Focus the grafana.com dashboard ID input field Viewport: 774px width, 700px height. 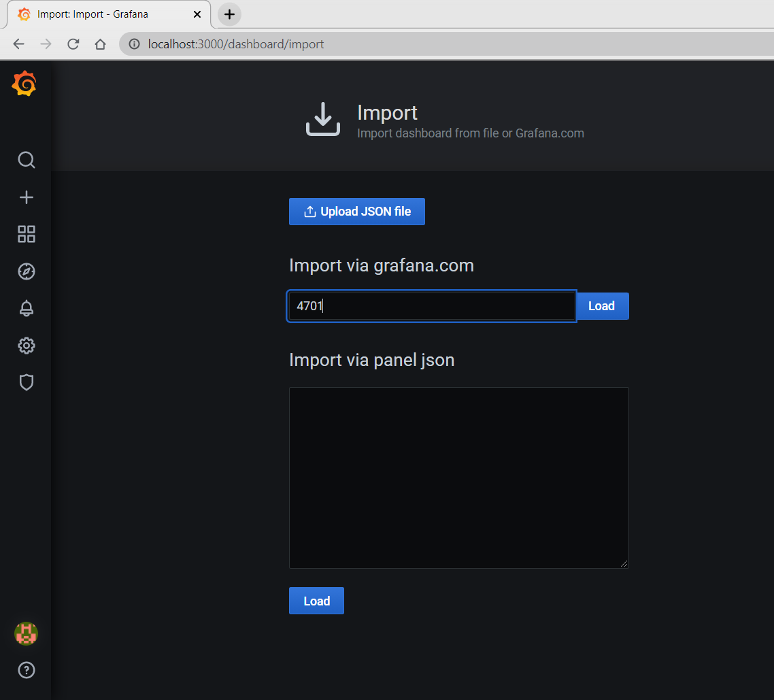431,306
